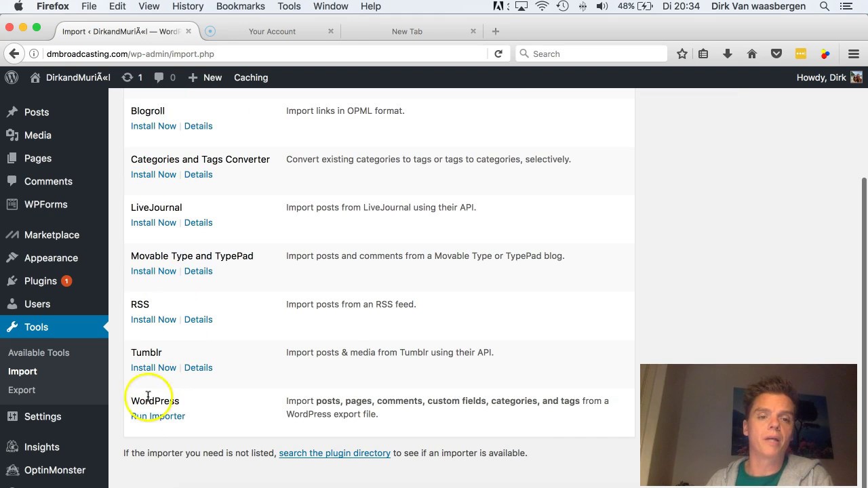Open the Bookmarks menu in the menu bar
The image size is (868, 488).
point(241,6)
